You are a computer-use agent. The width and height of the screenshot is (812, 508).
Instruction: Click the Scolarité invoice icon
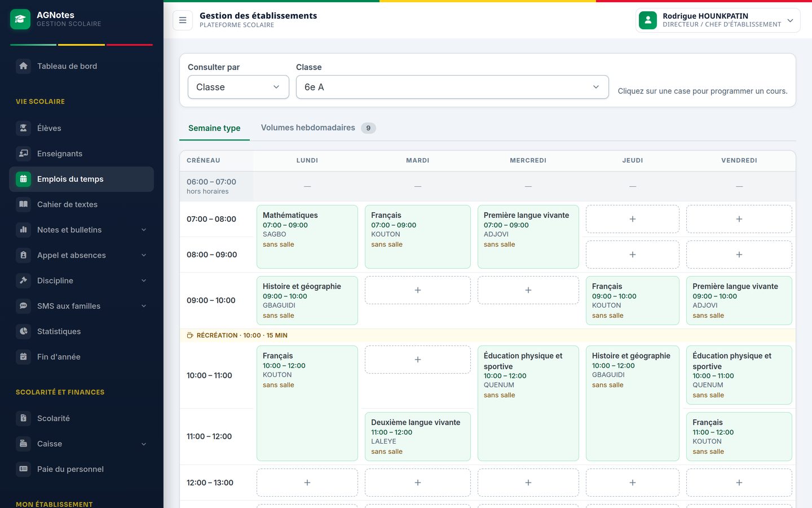coord(23,418)
